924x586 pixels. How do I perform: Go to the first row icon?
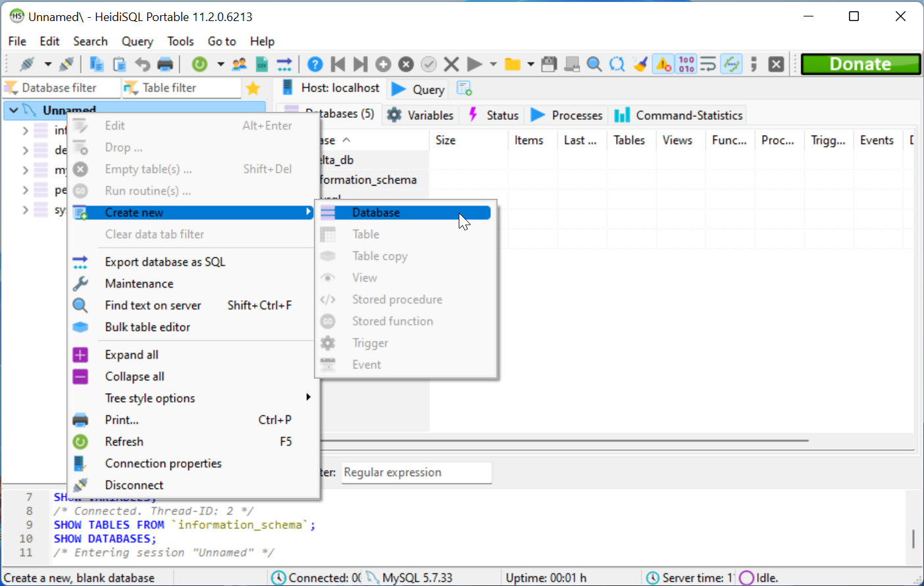(338, 64)
